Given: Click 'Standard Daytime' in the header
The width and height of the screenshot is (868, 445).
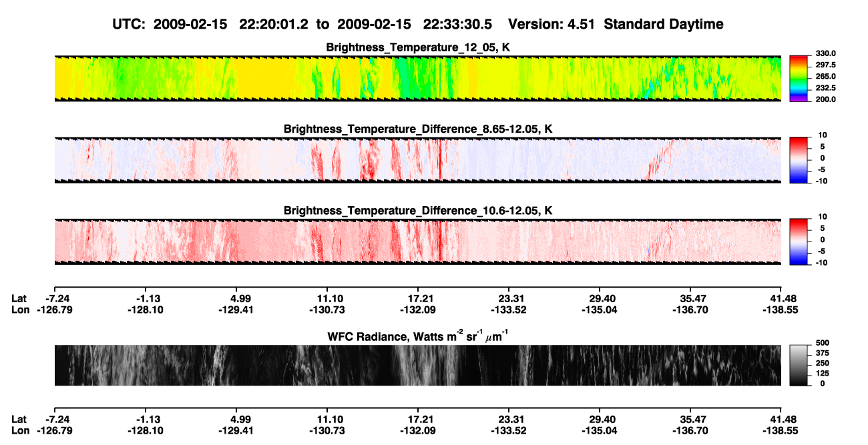Looking at the screenshot, I should (663, 24).
